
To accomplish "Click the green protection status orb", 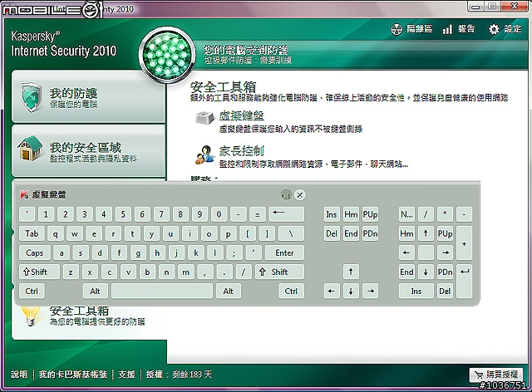I will pos(166,55).
